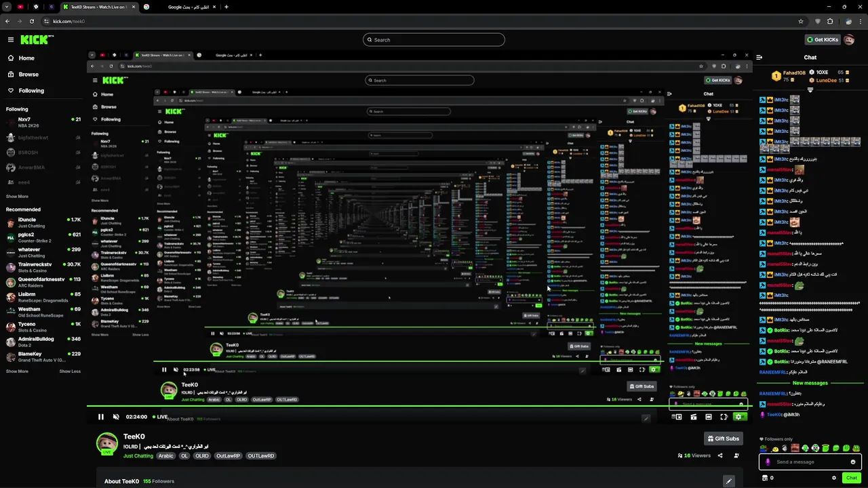Open Just Chatting category link
The height and width of the screenshot is (488, 868).
click(138, 456)
